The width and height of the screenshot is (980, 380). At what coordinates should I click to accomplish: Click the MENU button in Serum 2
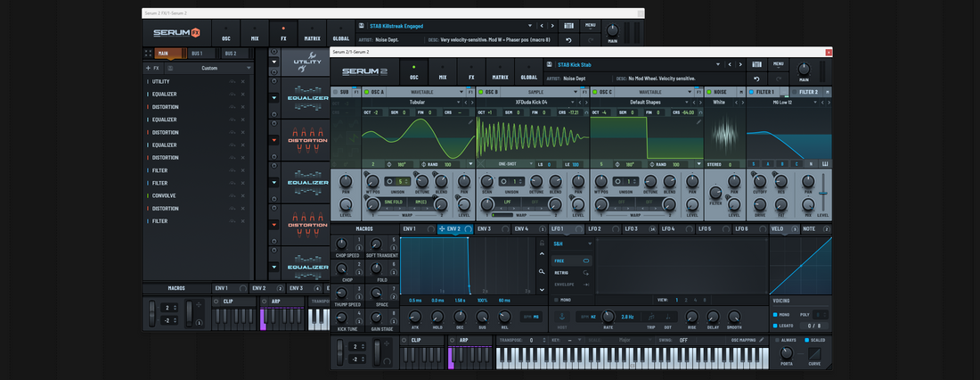click(778, 64)
